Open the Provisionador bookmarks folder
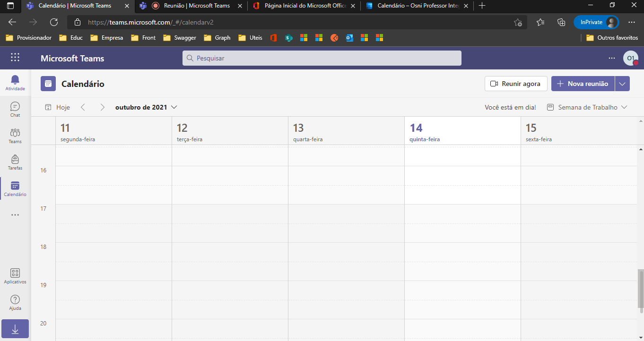The height and width of the screenshot is (341, 644). pos(28,38)
